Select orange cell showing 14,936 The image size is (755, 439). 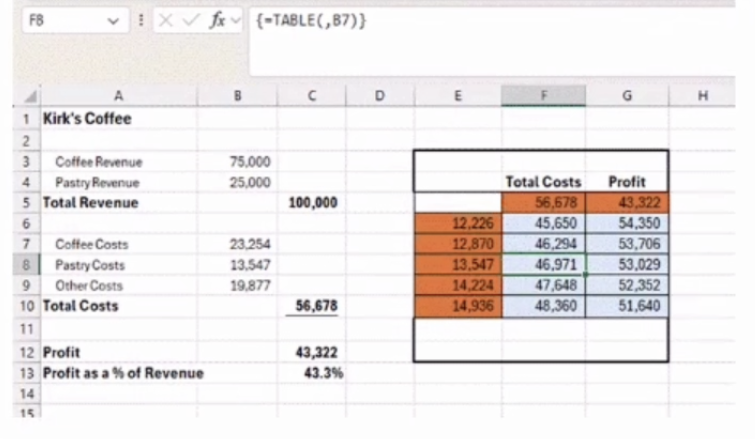(x=458, y=306)
